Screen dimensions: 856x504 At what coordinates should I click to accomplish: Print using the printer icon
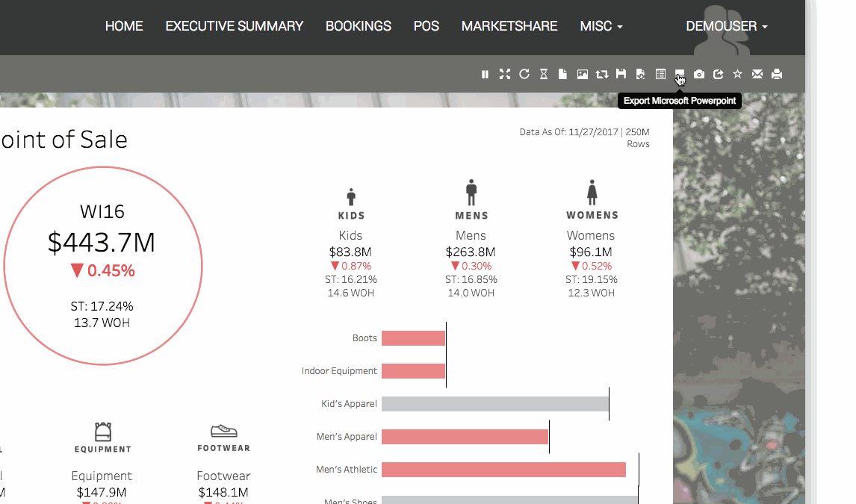coord(777,74)
